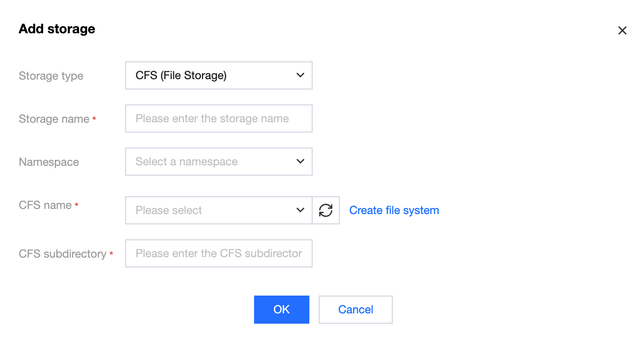Expand the 'Select a namespace' dropdown
This screenshot has height=341, width=644.
point(218,162)
